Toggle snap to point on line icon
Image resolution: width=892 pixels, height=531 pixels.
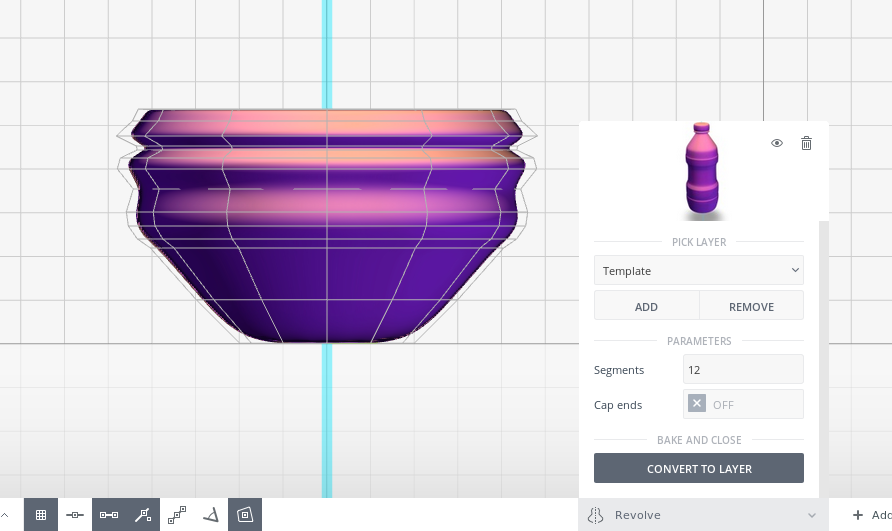(x=75, y=514)
